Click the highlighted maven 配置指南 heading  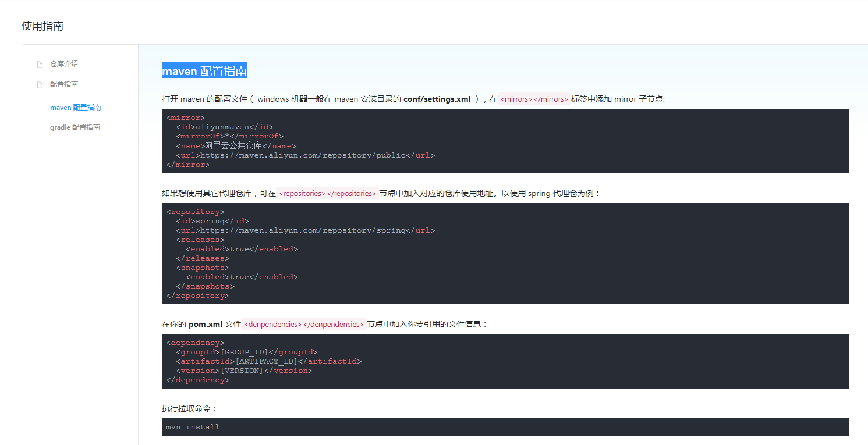click(x=204, y=71)
